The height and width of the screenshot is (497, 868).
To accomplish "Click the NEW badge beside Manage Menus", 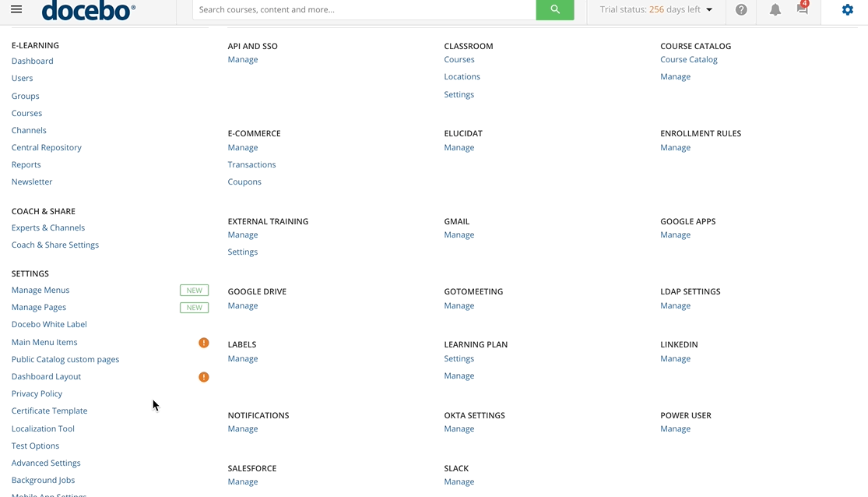I will (x=195, y=291).
